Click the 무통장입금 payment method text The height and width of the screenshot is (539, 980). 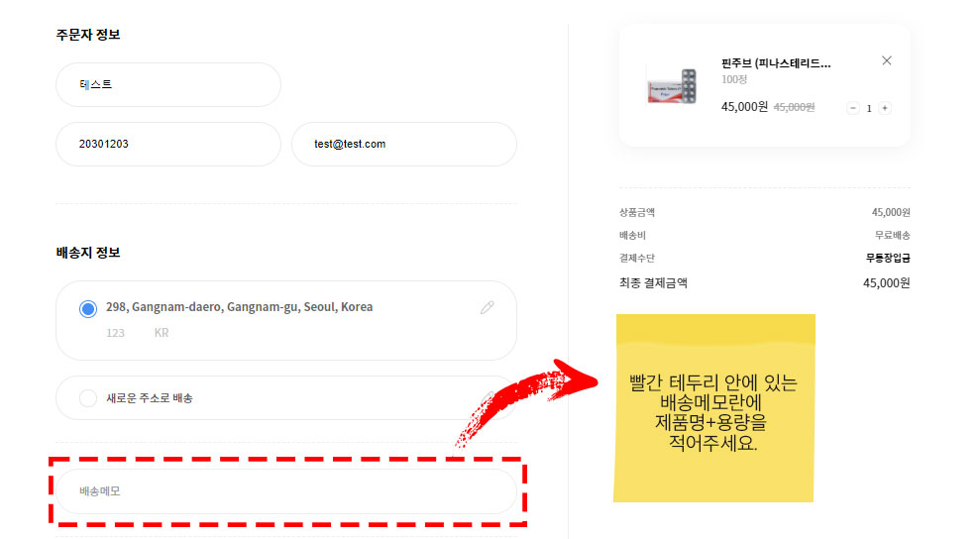[888, 258]
